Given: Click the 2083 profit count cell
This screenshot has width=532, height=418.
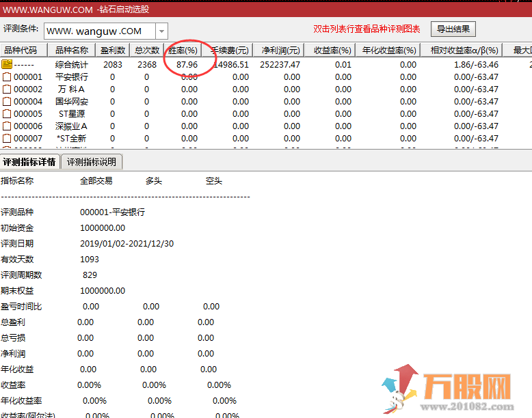Looking at the screenshot, I should (113, 64).
